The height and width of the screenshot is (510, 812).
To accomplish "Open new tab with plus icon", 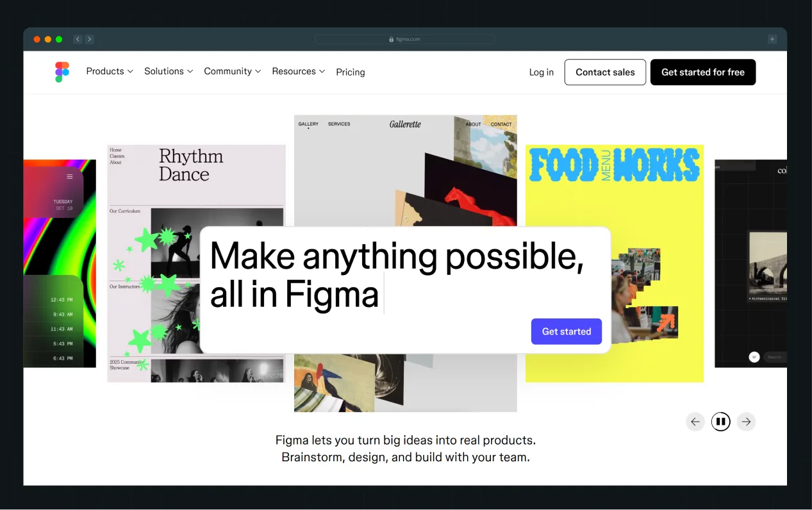I will point(772,39).
